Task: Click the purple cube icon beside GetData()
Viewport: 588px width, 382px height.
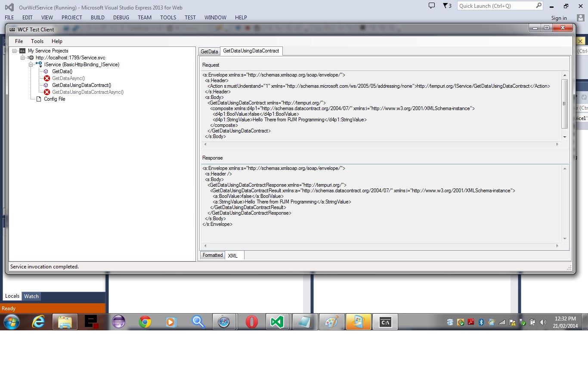Action: [x=46, y=71]
